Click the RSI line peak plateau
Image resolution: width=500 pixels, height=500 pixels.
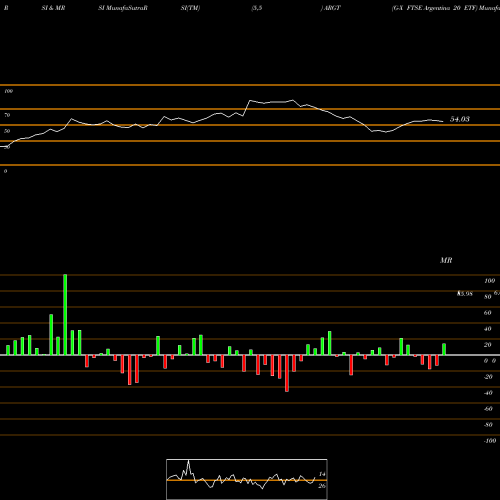pos(272,102)
